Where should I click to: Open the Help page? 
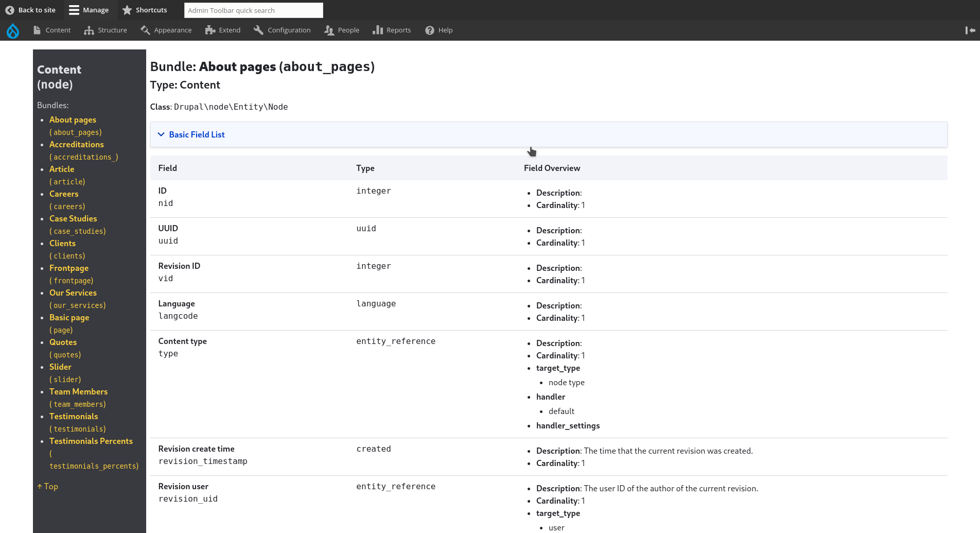tap(439, 30)
